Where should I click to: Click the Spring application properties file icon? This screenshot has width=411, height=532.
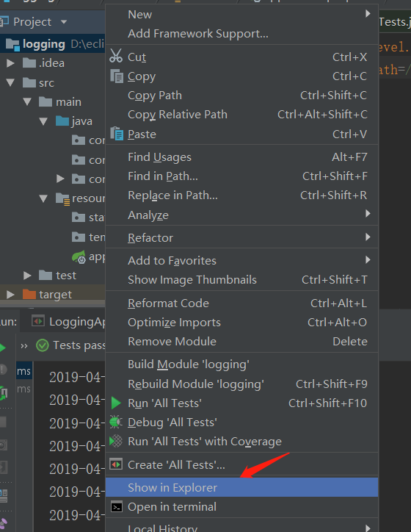[79, 257]
